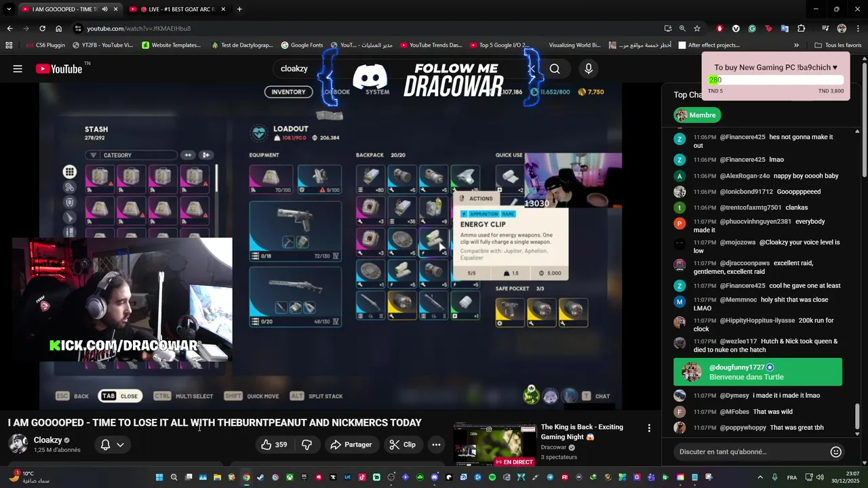Open the Chrome extensions puzzle icon
Viewport: 868px width, 488px height.
(802, 28)
